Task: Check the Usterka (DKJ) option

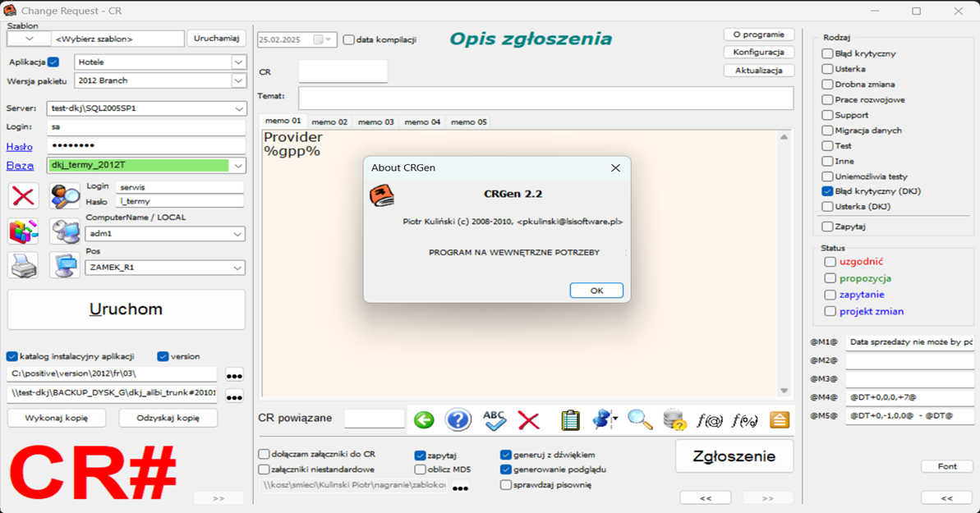Action: click(x=828, y=207)
